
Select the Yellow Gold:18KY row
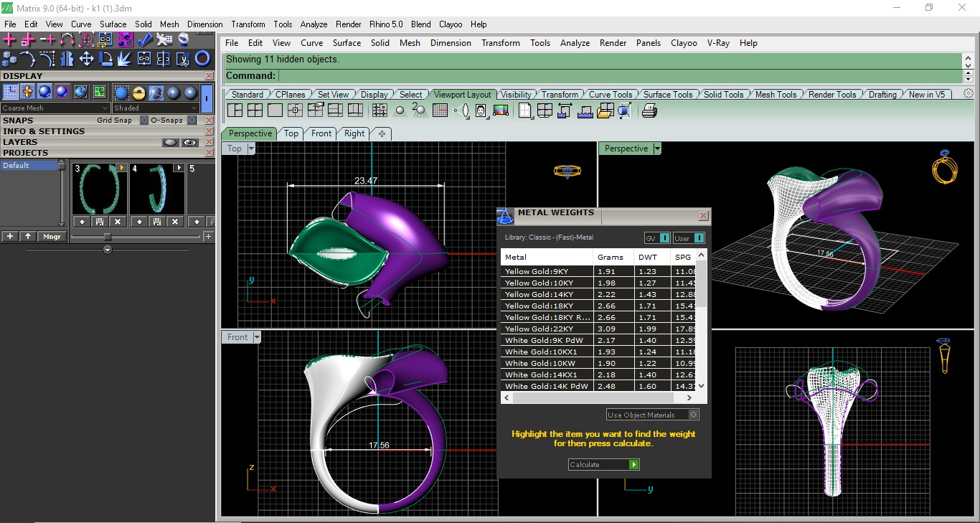(x=598, y=306)
